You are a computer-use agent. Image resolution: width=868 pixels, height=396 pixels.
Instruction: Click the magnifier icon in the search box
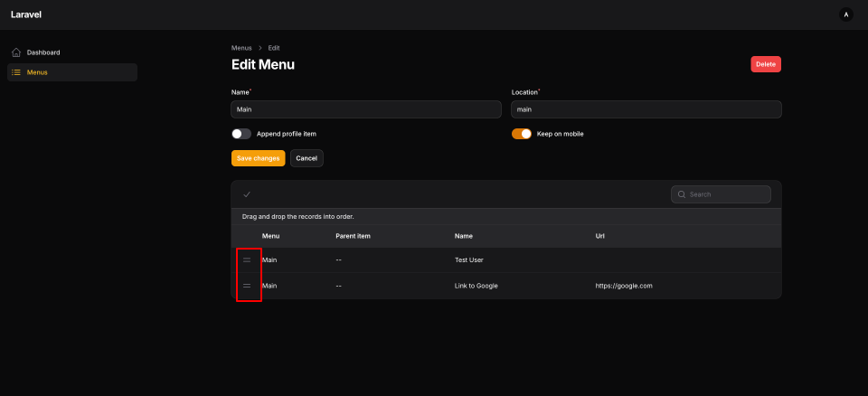682,194
